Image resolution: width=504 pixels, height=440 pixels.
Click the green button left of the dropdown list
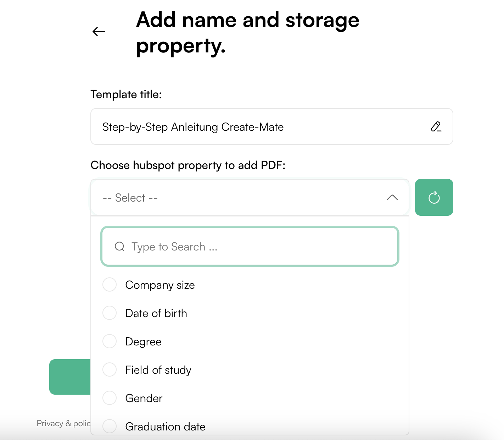point(70,377)
